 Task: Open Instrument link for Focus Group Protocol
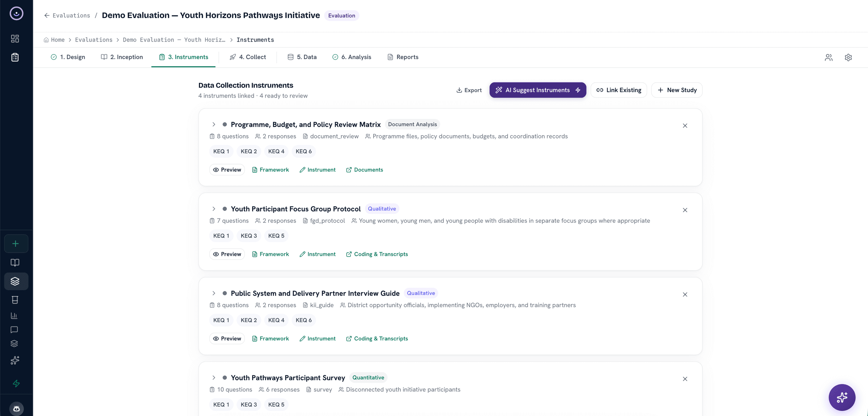tap(318, 254)
